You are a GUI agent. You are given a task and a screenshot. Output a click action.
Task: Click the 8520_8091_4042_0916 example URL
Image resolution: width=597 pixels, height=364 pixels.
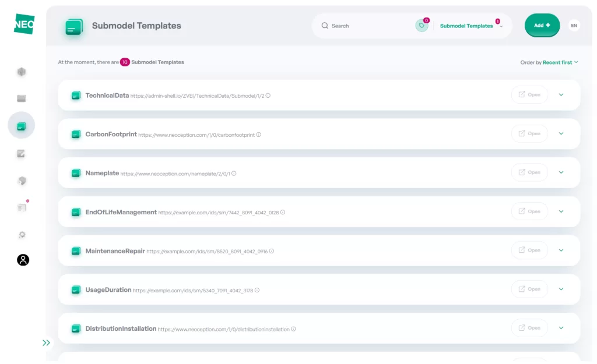point(207,252)
